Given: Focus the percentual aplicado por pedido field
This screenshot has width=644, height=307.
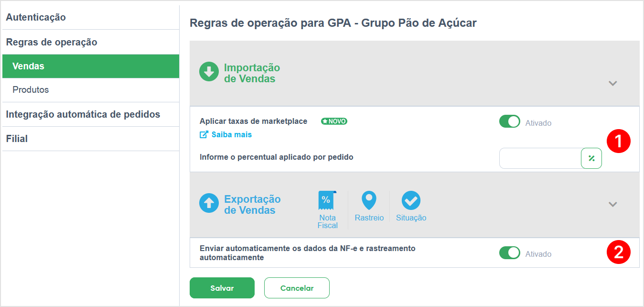Looking at the screenshot, I should 540,158.
